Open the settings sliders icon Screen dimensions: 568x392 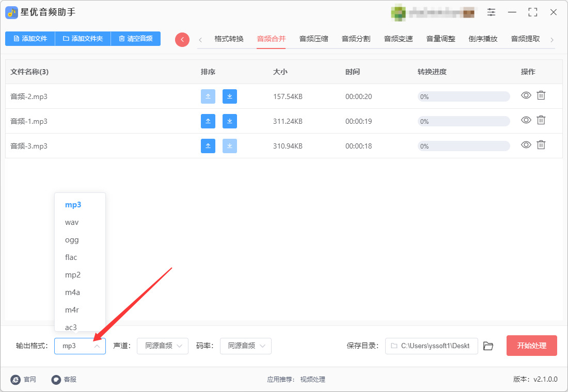pyautogui.click(x=491, y=12)
